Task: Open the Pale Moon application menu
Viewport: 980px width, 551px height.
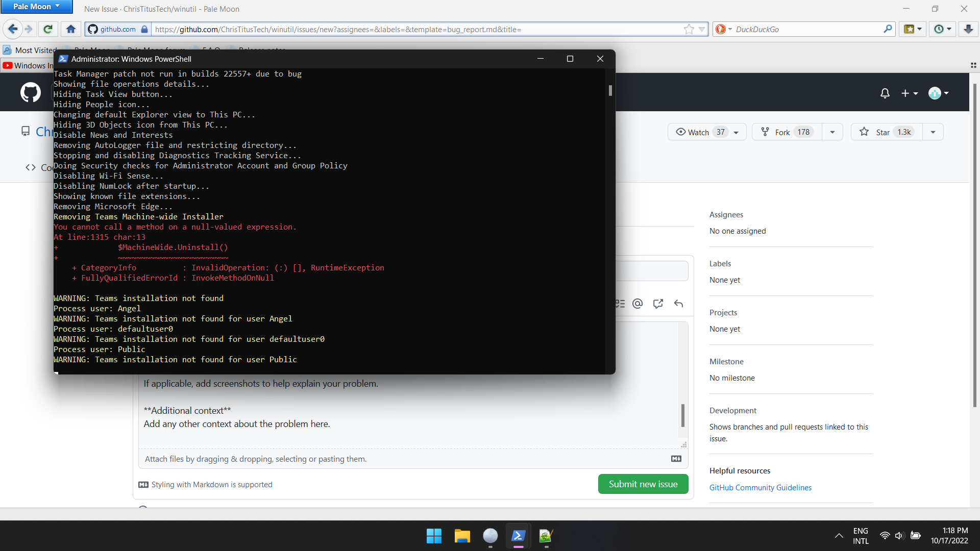Action: click(36, 7)
